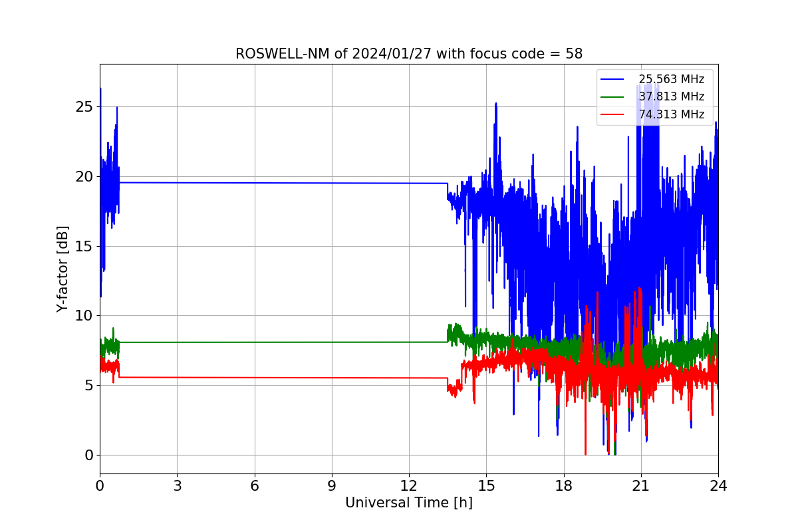The image size is (798, 532).
Task: Click the blue legend line sample
Action: (612, 80)
